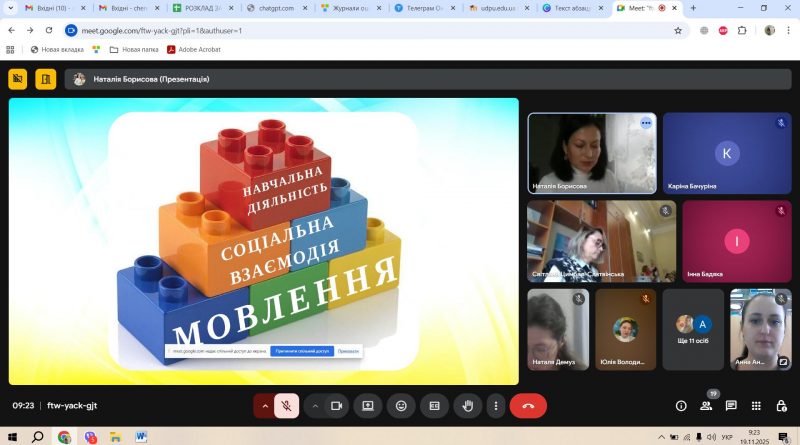Screen dimensions: 800x445
Task: Show meeting details info icon
Action: [x=681, y=406]
